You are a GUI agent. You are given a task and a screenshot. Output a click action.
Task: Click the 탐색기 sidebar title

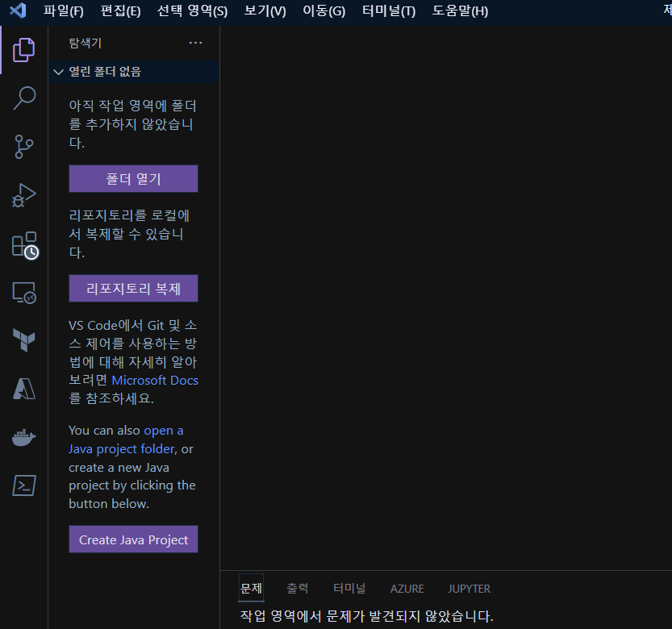(x=86, y=43)
